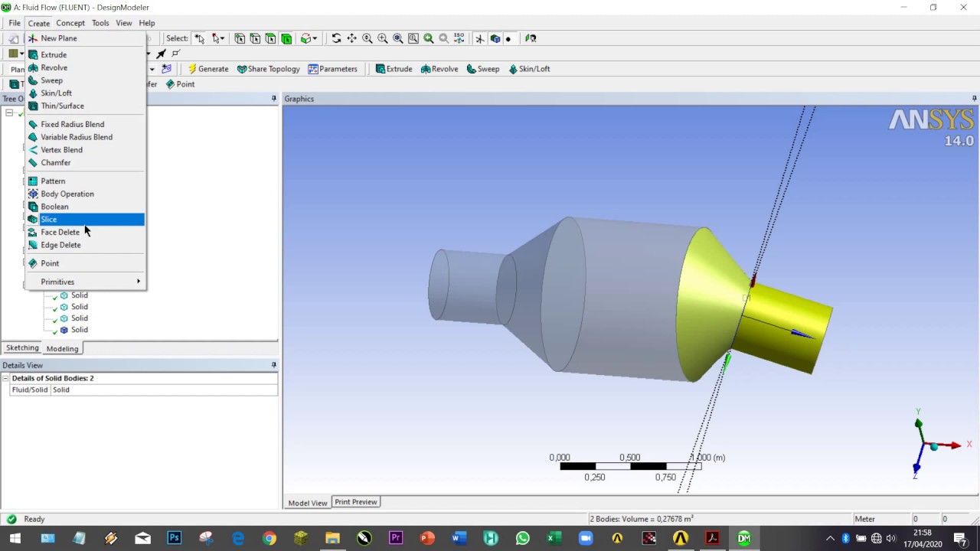Activate the Magnifier Window tool
The height and width of the screenshot is (551, 980).
click(413, 38)
